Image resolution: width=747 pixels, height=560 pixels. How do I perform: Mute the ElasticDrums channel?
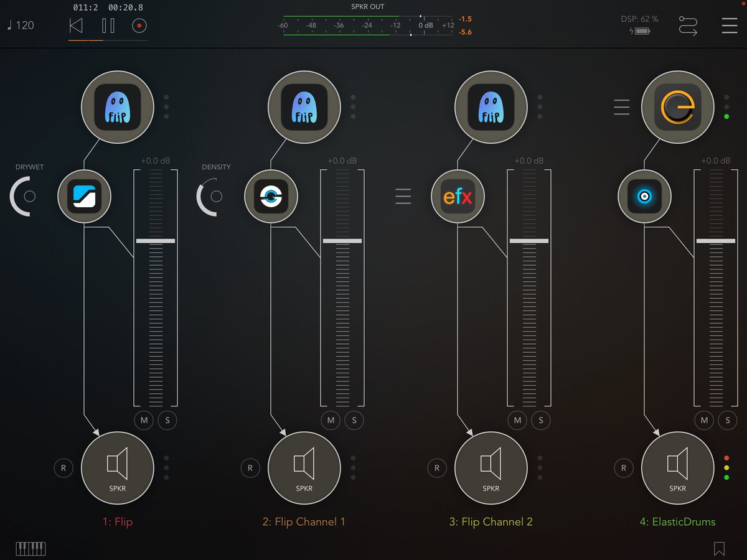tap(705, 421)
